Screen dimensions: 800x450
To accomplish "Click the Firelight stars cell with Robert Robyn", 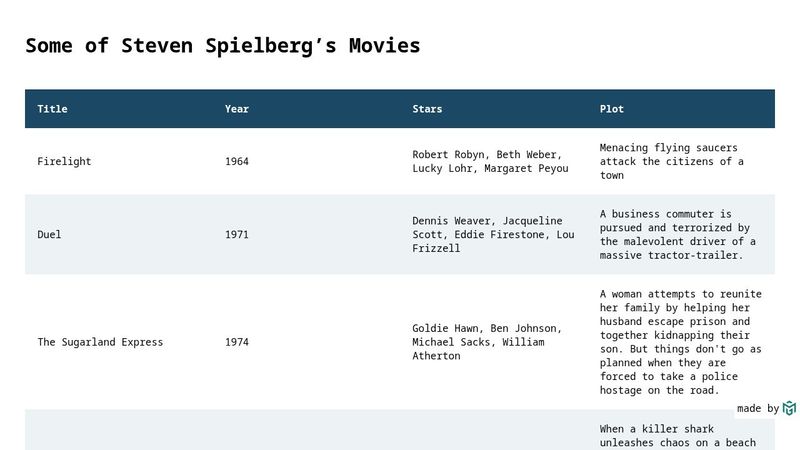I will coord(494,161).
